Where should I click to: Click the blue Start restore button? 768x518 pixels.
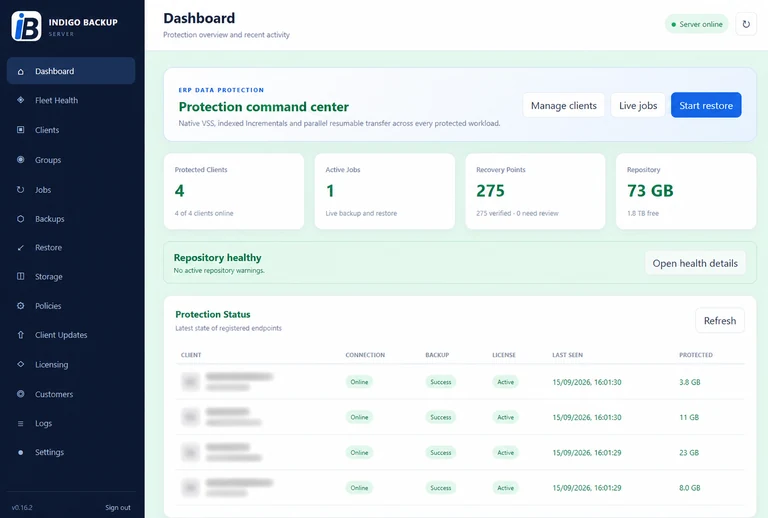pos(706,105)
